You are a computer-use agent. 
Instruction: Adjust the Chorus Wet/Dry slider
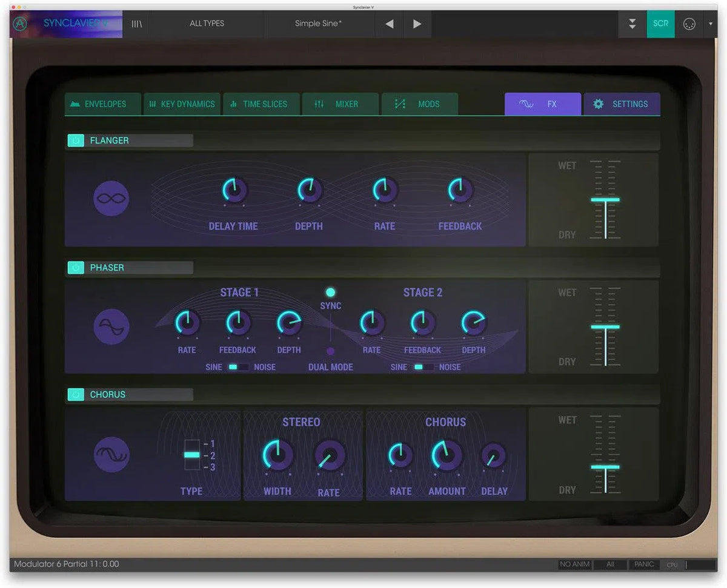605,467
